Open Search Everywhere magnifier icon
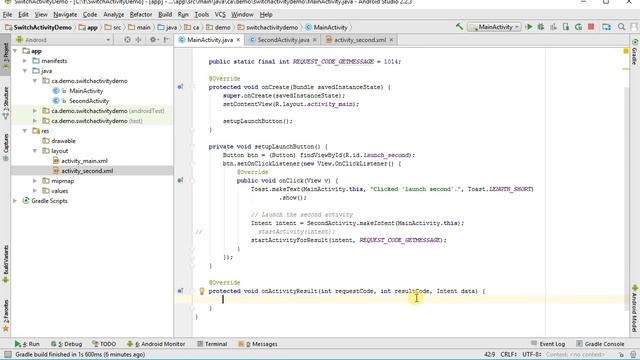This screenshot has height=360, width=640. [621, 27]
